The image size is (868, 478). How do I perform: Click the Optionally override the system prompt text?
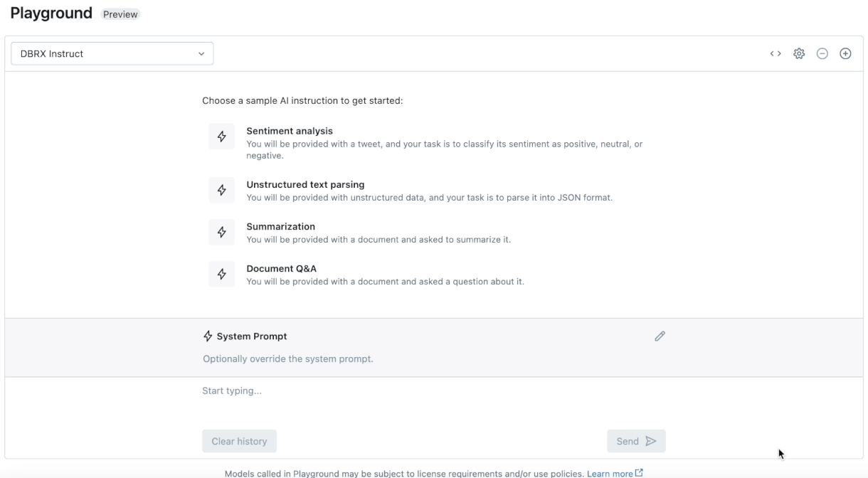pos(287,359)
